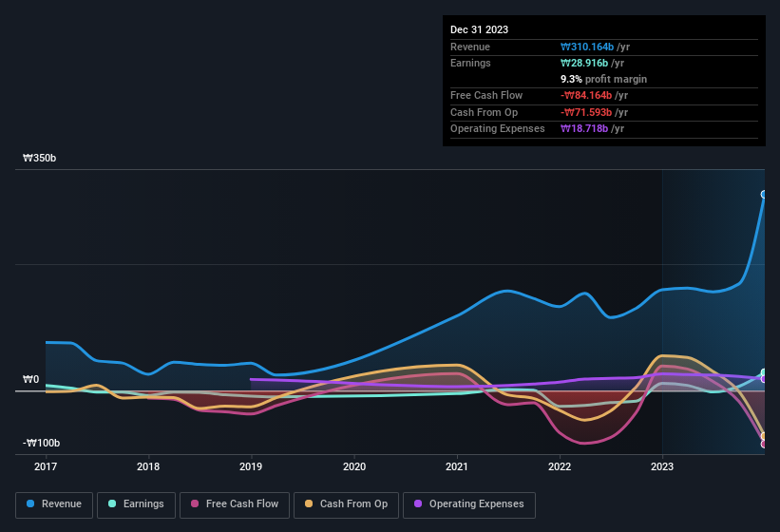Click the Dec 31 2023 tooltip header

[x=479, y=29]
